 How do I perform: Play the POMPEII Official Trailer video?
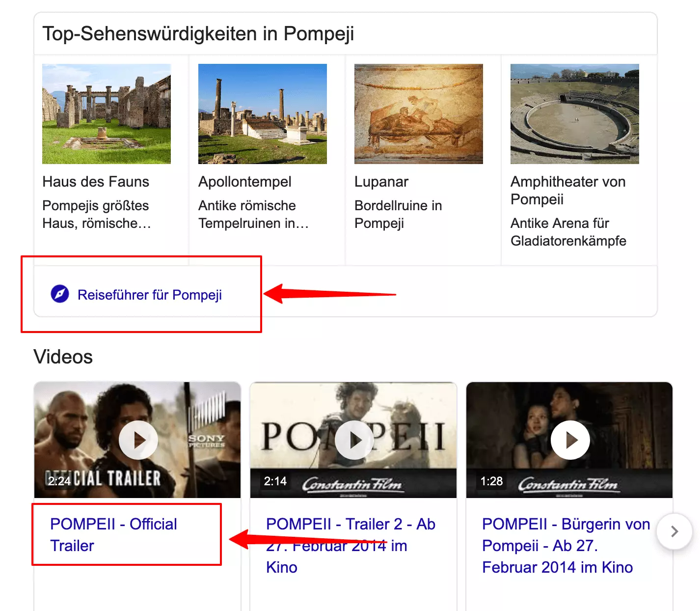tap(138, 440)
